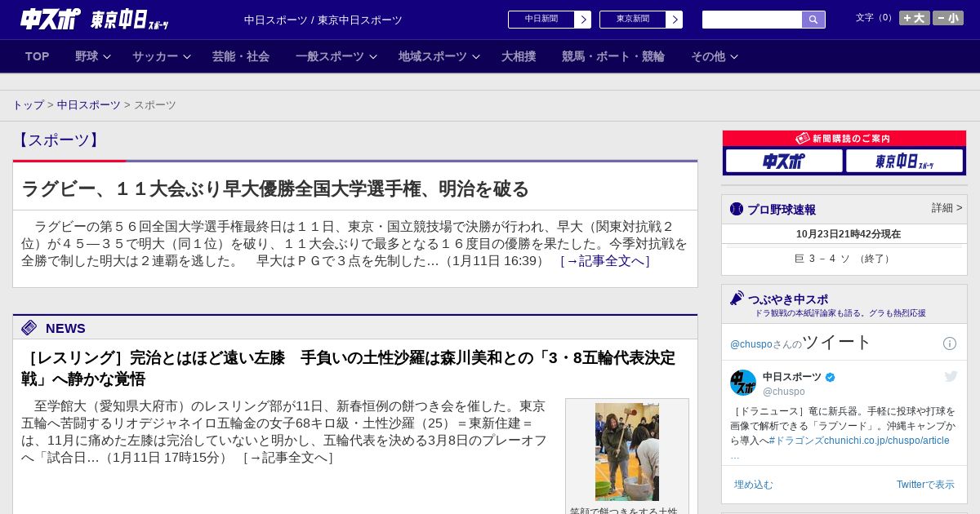Click the 【スポーツ】 section heading
This screenshot has height=514, width=980.
[x=58, y=140]
